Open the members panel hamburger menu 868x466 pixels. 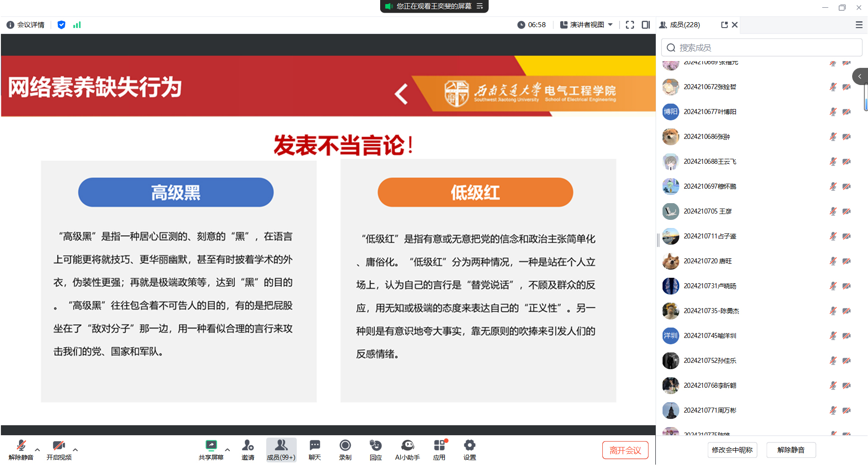click(x=858, y=25)
